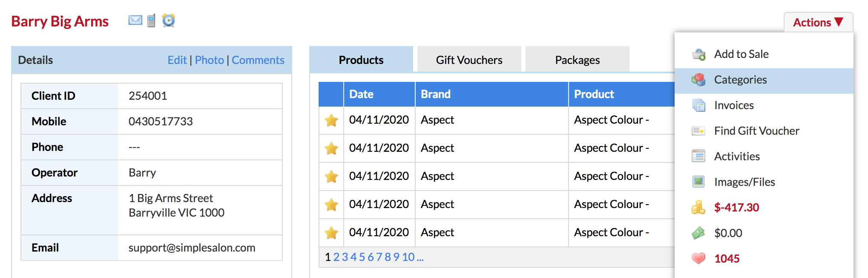The image size is (868, 278).
Task: Click the Photo link in Details header
Action: point(209,60)
